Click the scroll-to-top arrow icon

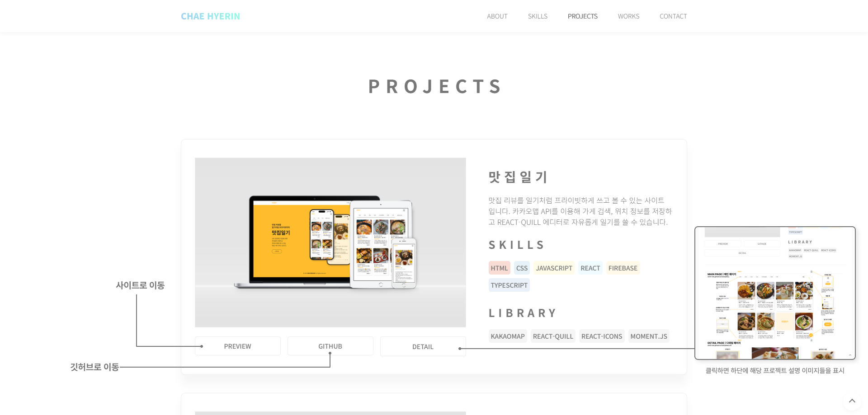click(x=852, y=401)
